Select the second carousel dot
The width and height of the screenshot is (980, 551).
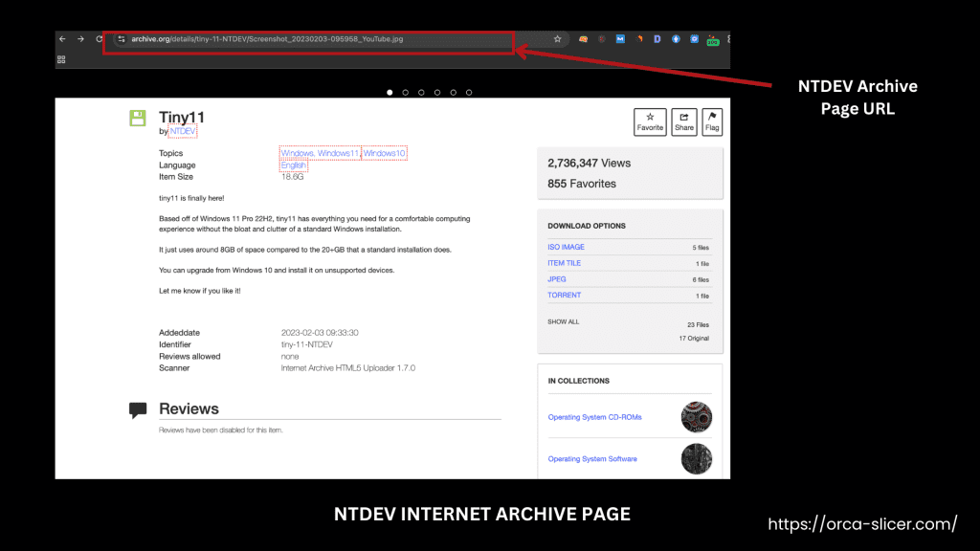406,92
